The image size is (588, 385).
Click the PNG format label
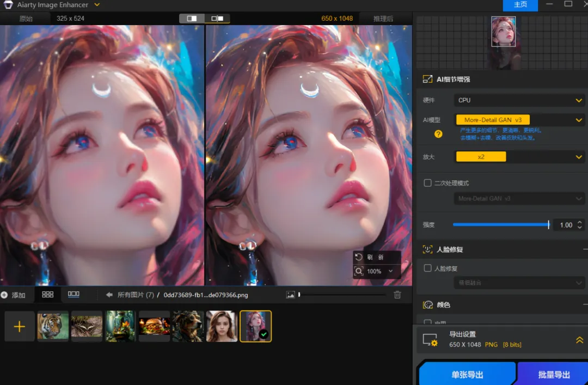tap(491, 345)
